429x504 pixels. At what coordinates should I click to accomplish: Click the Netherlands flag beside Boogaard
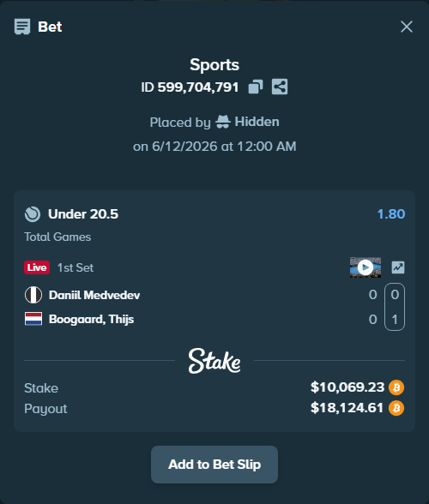point(33,319)
